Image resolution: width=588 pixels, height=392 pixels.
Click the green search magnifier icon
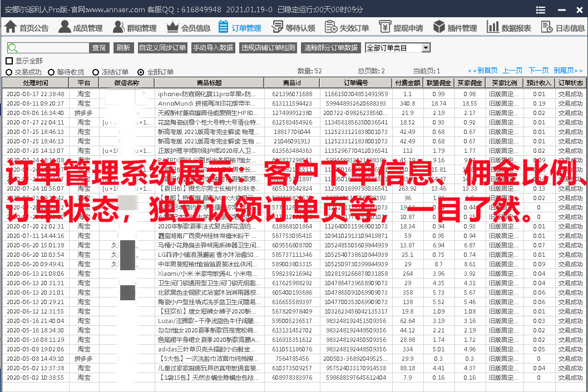tap(13, 48)
